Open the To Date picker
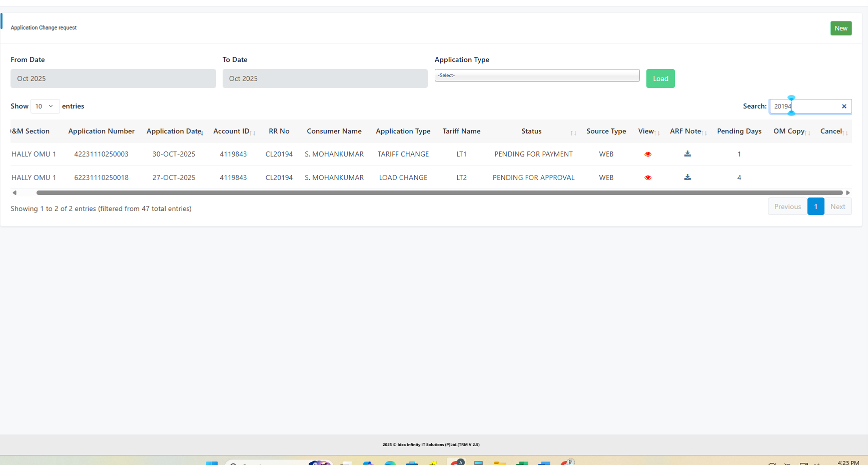The width and height of the screenshot is (868, 465). click(x=325, y=79)
